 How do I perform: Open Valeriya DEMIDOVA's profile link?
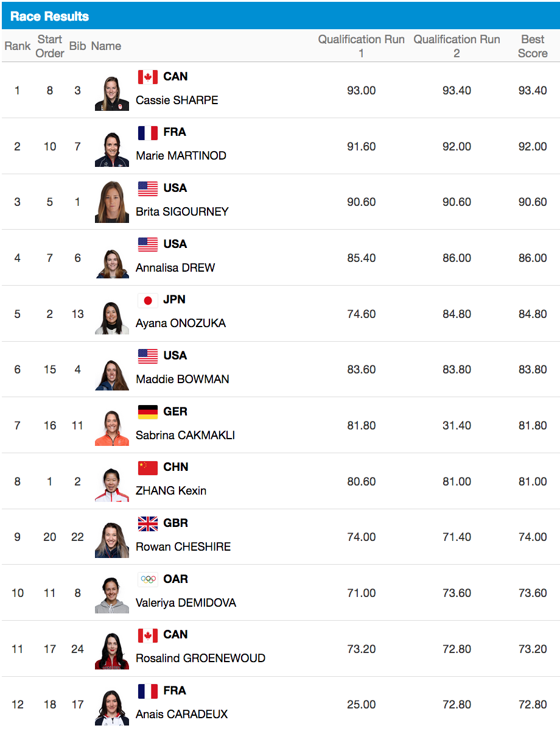pos(186,602)
